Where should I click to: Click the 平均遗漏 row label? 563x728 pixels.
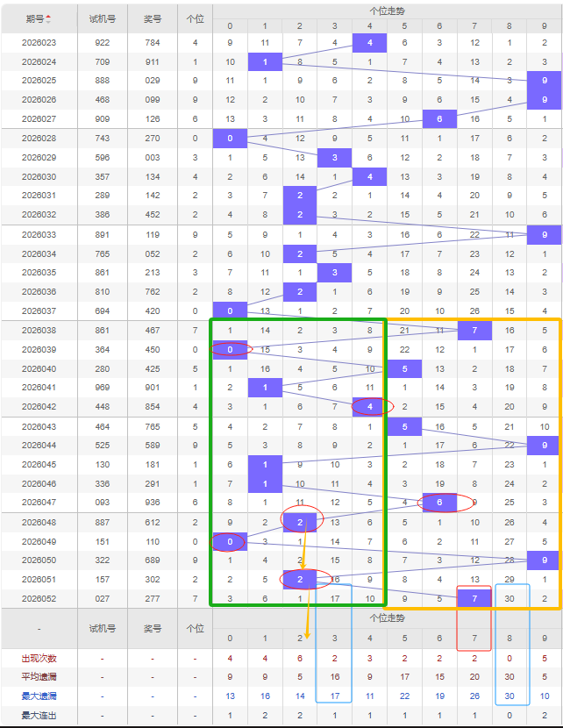[39, 676]
